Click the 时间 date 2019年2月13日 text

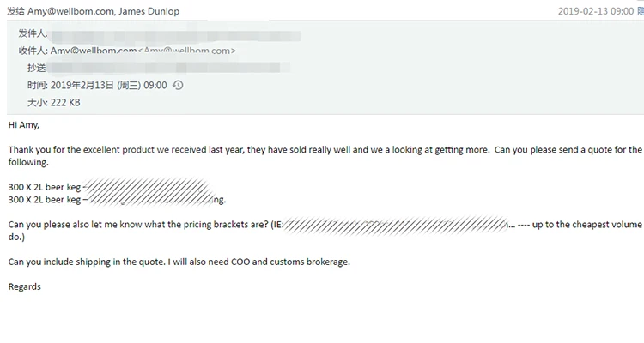pyautogui.click(x=82, y=86)
